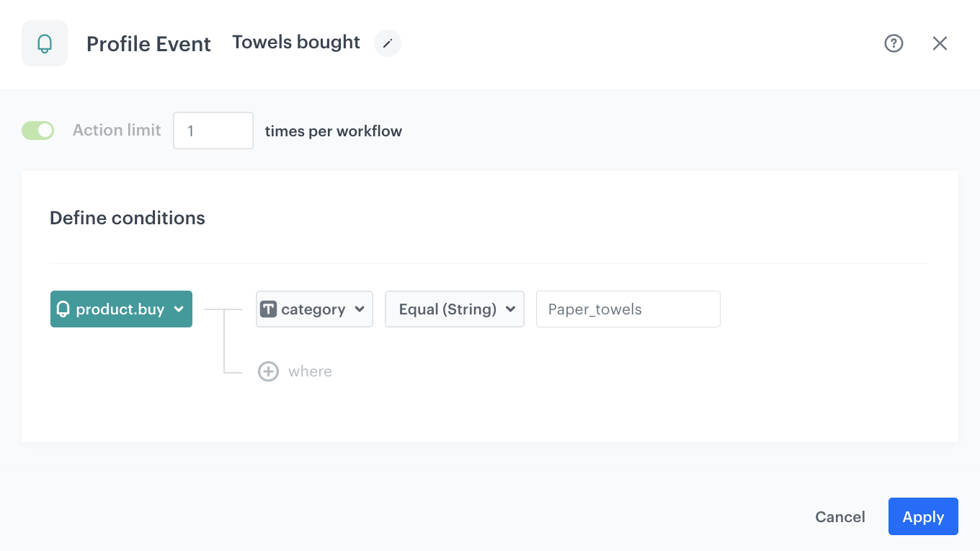Click the bell icon inside product.buy chip
Screen dimensions: 980x551
[x=63, y=309]
